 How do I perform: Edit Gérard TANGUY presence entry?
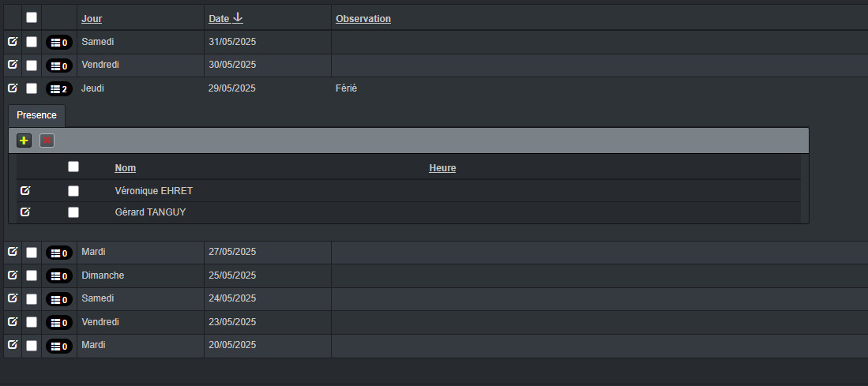click(25, 212)
